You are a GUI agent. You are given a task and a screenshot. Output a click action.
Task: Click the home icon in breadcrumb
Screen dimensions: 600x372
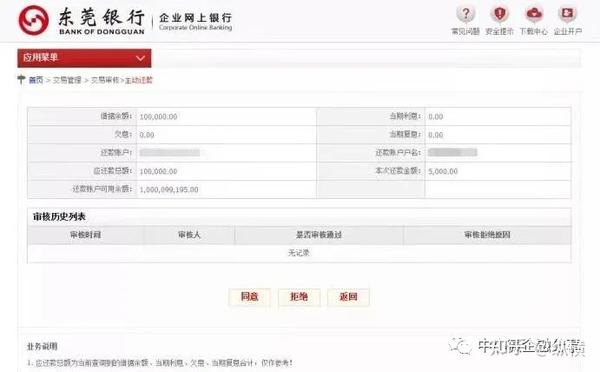pos(21,80)
